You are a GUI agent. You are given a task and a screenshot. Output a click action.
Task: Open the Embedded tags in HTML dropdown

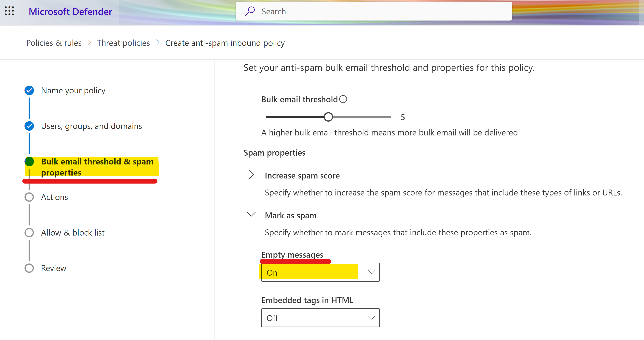coord(320,318)
